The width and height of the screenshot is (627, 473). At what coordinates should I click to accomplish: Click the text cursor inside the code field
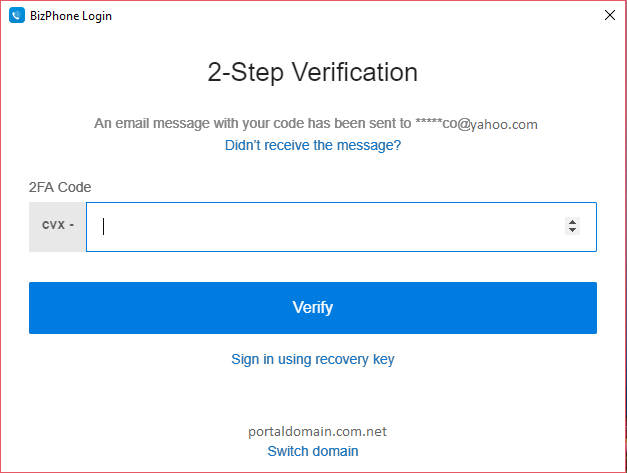(104, 226)
